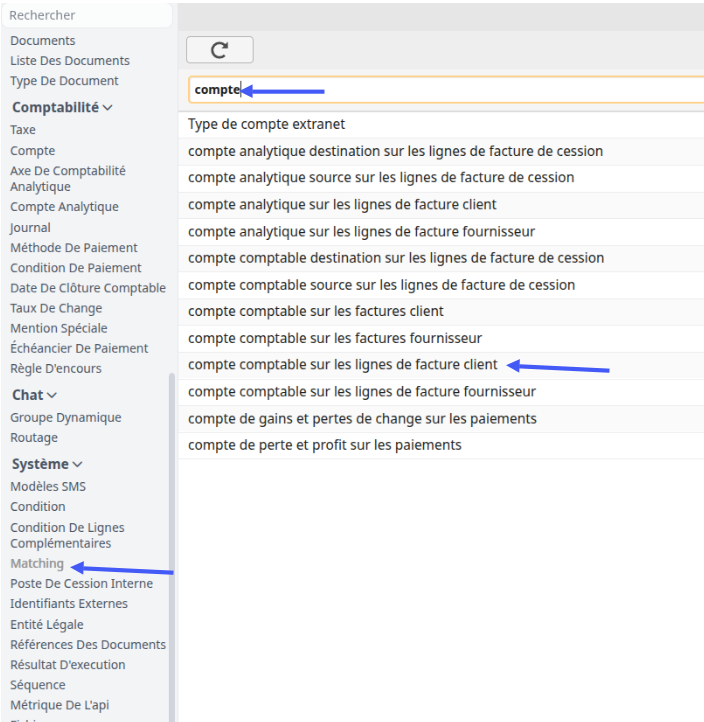
Task: Pick 'compte de gains et pertes de change sur les paiements'
Action: click(x=441, y=419)
